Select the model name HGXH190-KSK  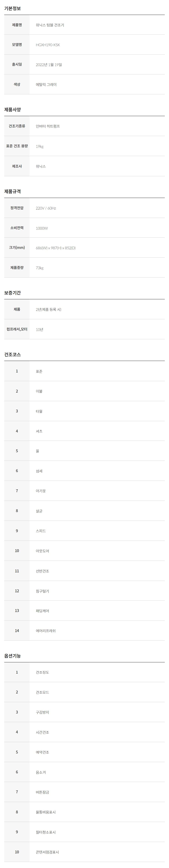point(48,45)
